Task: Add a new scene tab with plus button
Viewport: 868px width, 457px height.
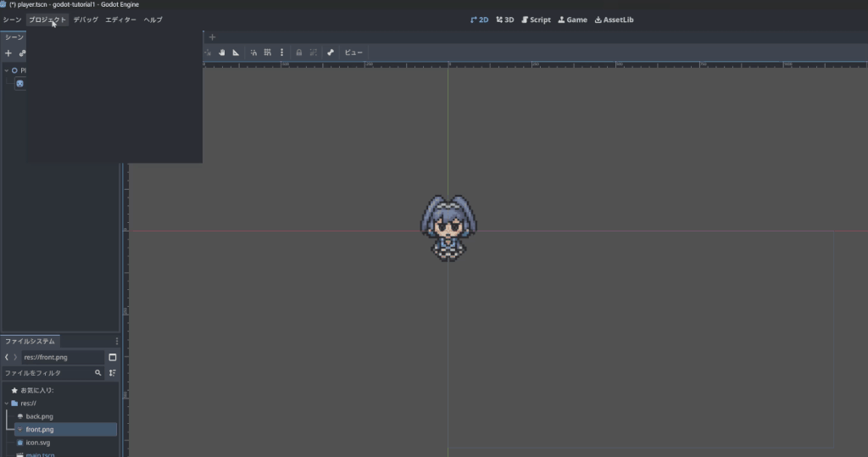Action: 212,37
